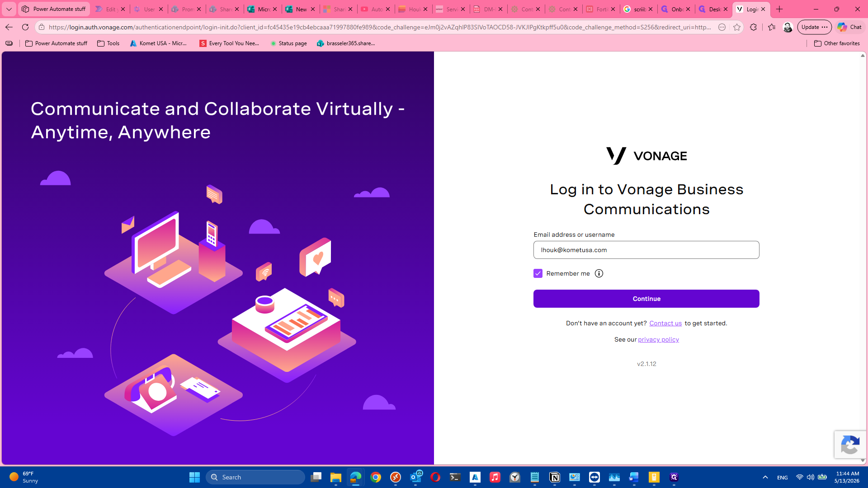Click the page scrollbar down arrow

pyautogui.click(x=863, y=460)
